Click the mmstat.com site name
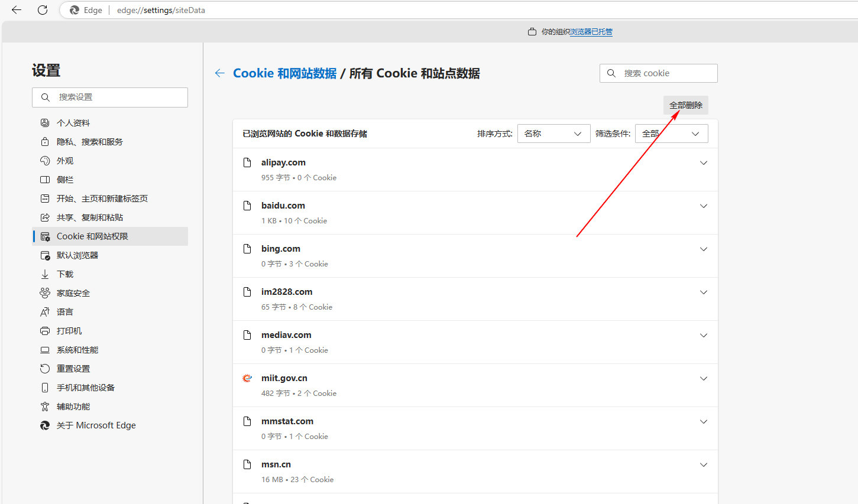Image resolution: width=858 pixels, height=504 pixels. (287, 421)
